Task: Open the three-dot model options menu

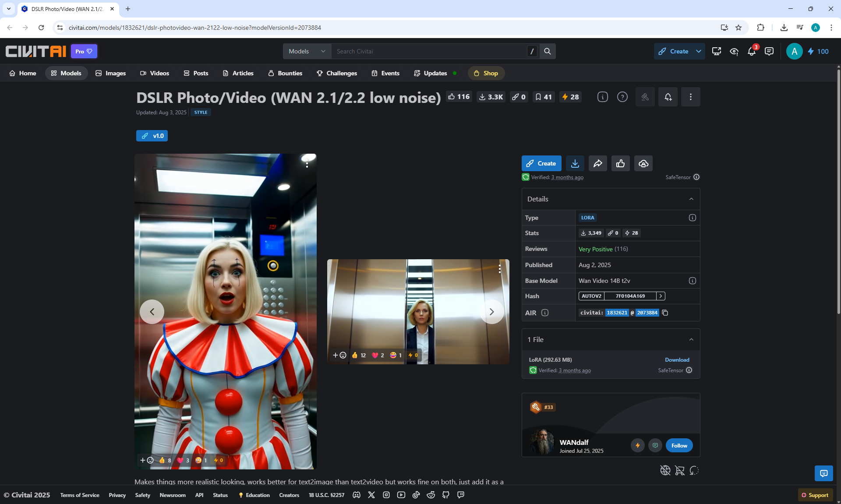Action: 690,97
